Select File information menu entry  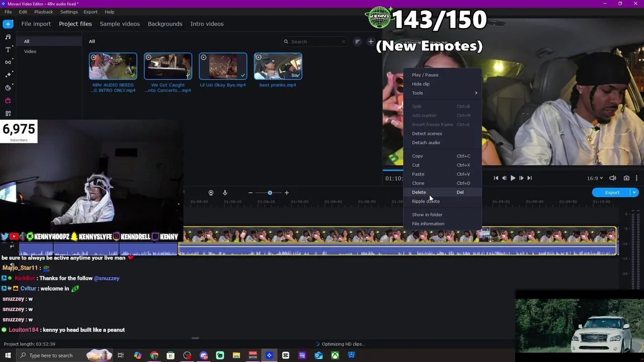[x=444, y=224]
